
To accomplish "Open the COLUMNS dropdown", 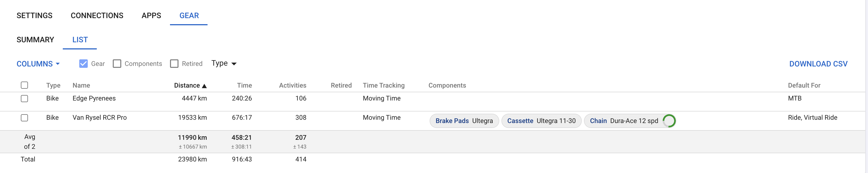I will pos(38,64).
